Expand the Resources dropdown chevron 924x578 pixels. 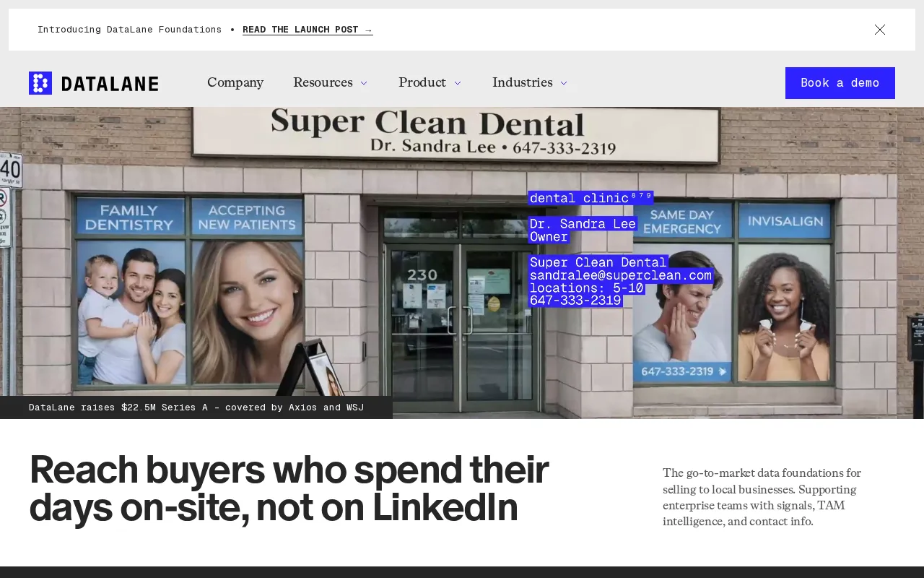point(364,83)
